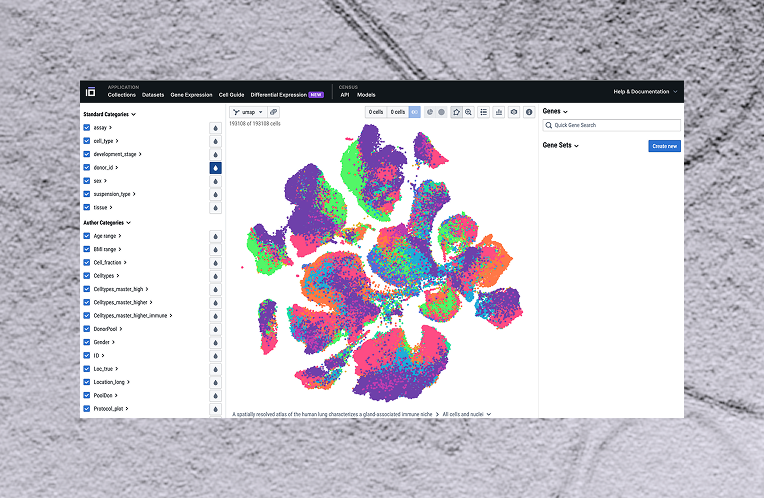764x498 pixels.
Task: Open the Datasets menu item
Action: 153,95
